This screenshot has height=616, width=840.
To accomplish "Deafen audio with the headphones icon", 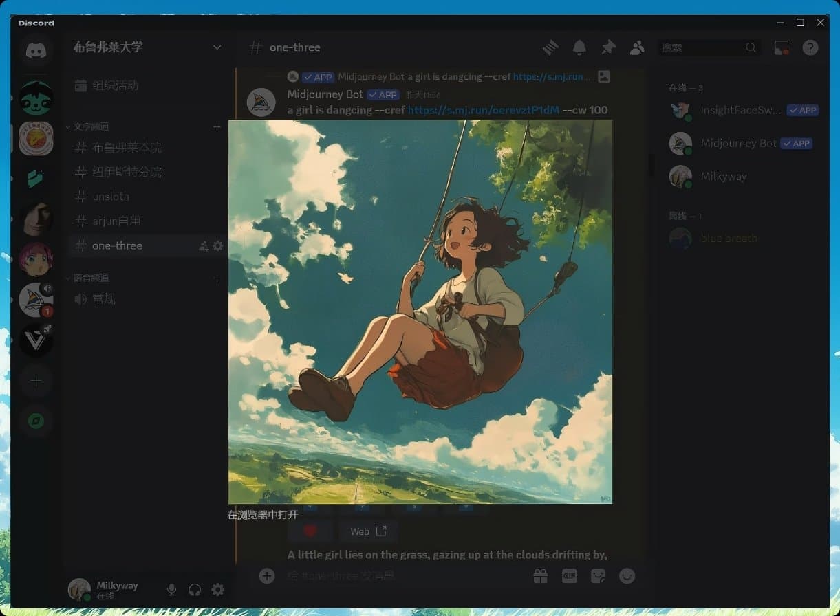I will [x=195, y=590].
